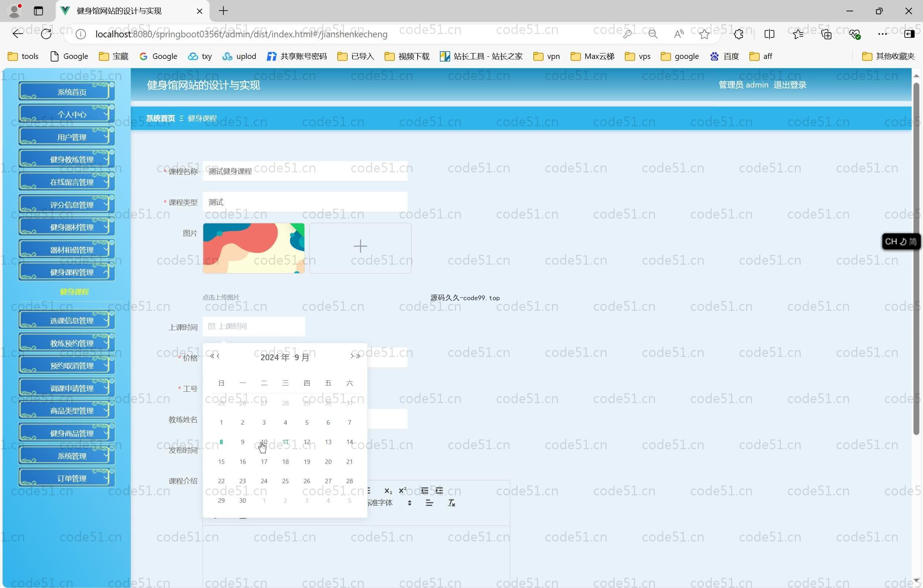Click the page vertical scrollbar

click(x=916, y=258)
